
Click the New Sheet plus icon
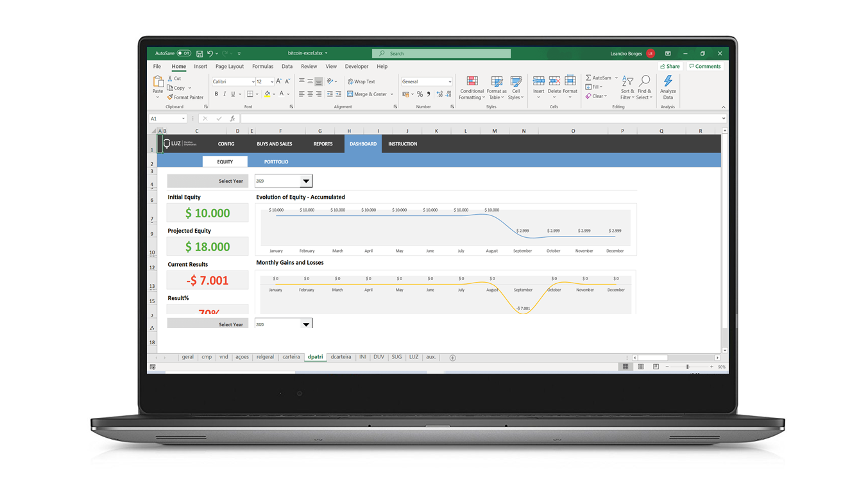point(452,358)
